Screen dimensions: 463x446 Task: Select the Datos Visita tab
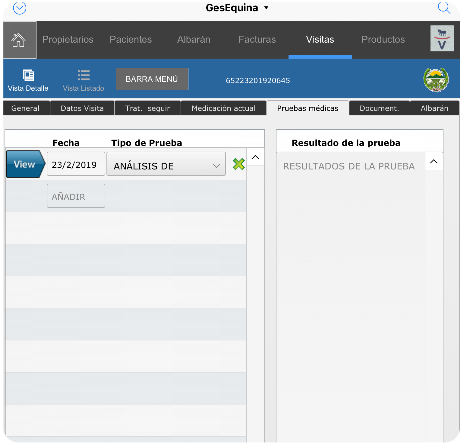pos(82,108)
